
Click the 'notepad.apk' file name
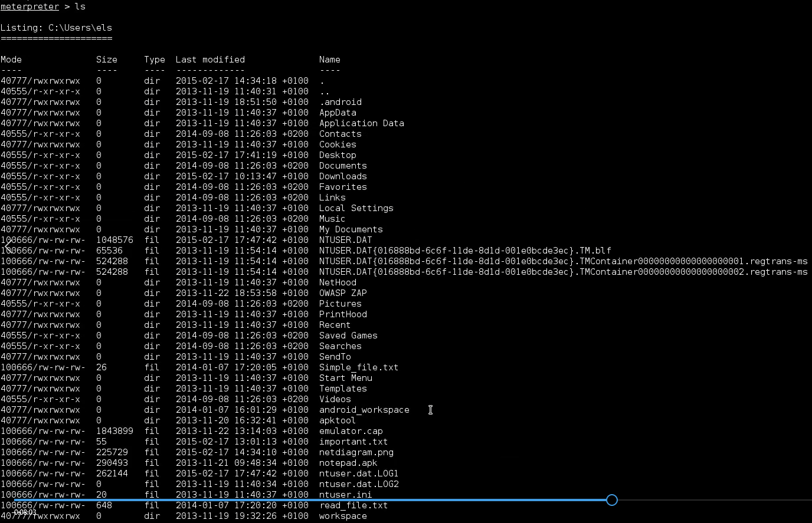click(x=348, y=463)
